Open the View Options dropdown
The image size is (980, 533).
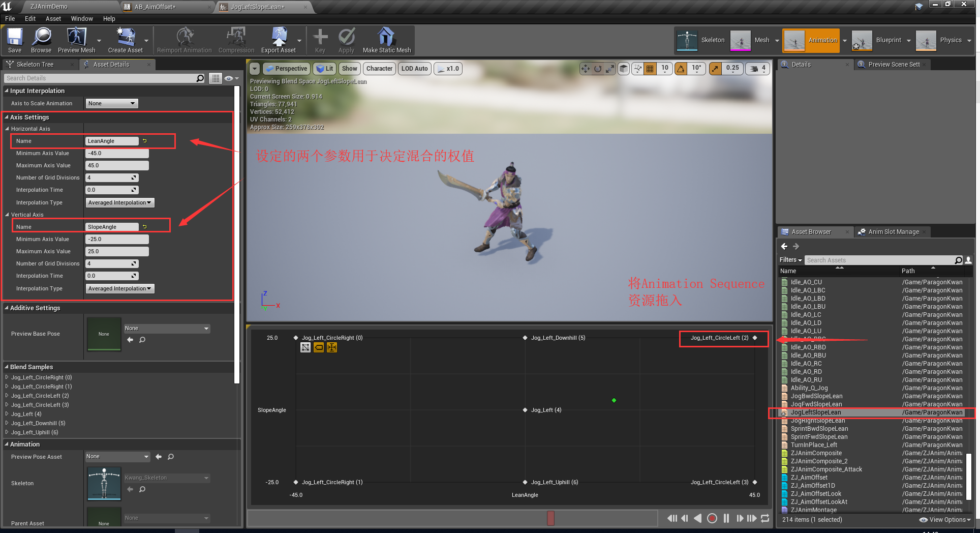(x=944, y=519)
